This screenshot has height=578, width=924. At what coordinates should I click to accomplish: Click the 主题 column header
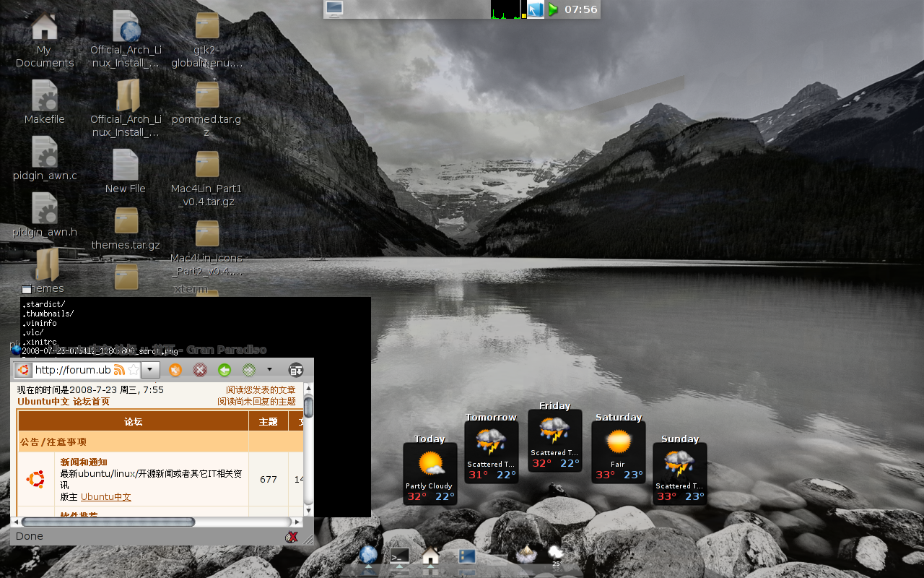[x=269, y=421]
